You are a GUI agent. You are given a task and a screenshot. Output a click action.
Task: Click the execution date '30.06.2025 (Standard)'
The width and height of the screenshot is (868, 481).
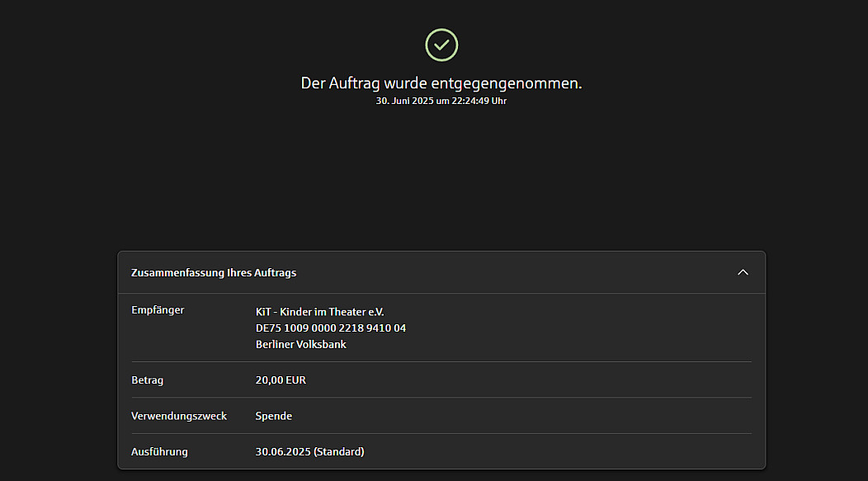point(310,451)
